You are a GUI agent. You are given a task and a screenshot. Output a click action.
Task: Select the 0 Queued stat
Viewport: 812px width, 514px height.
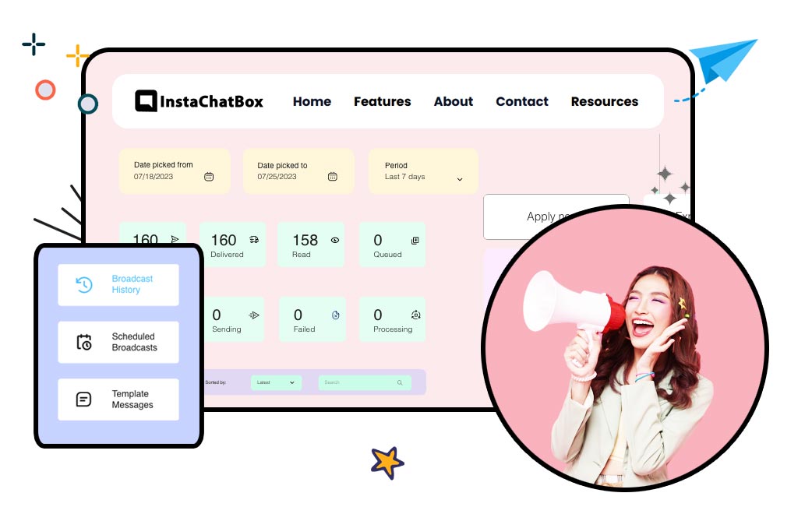(392, 245)
